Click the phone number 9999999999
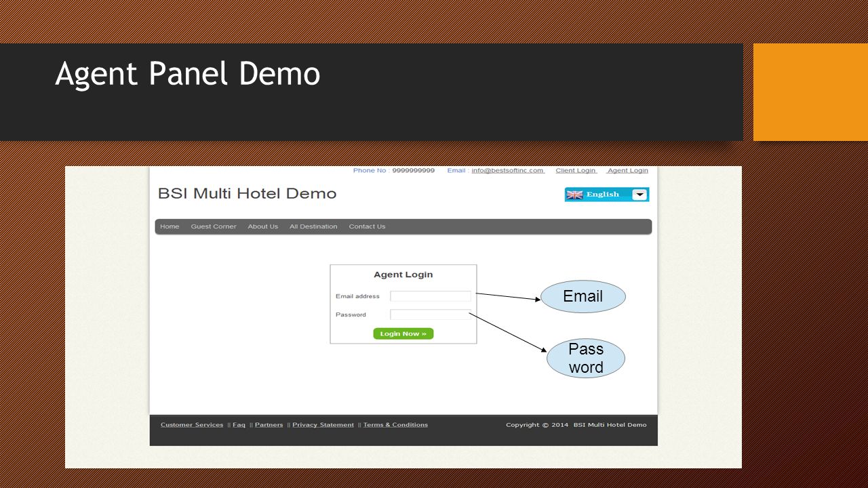 (413, 170)
